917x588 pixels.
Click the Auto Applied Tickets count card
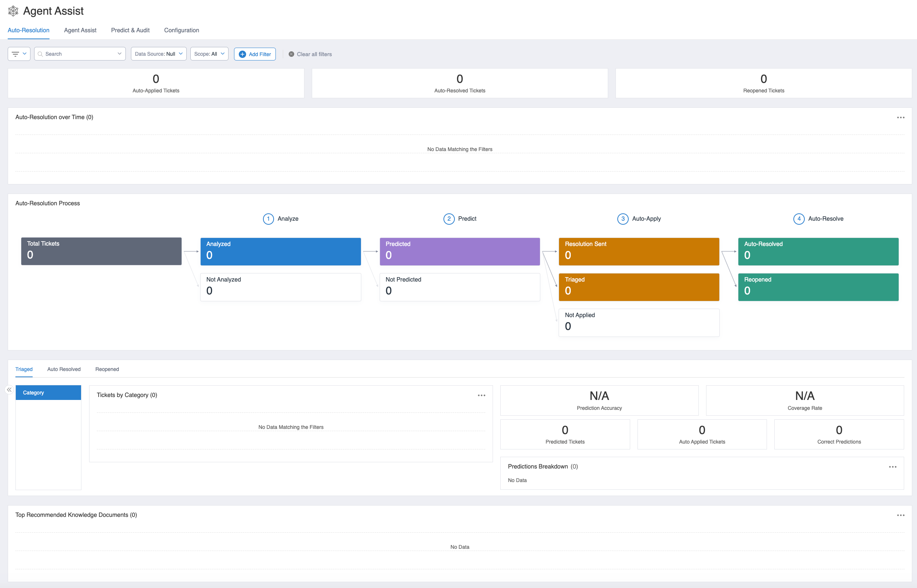pos(702,434)
